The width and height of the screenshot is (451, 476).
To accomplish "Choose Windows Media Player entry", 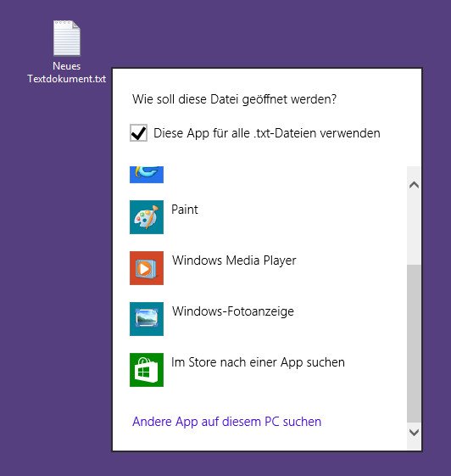I will click(x=267, y=268).
